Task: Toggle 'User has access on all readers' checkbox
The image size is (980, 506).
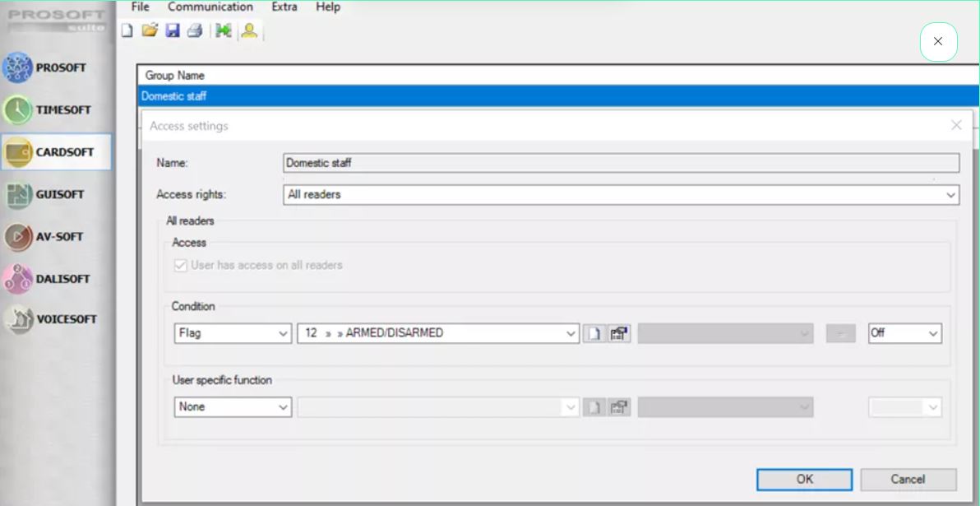Action: pyautogui.click(x=181, y=266)
